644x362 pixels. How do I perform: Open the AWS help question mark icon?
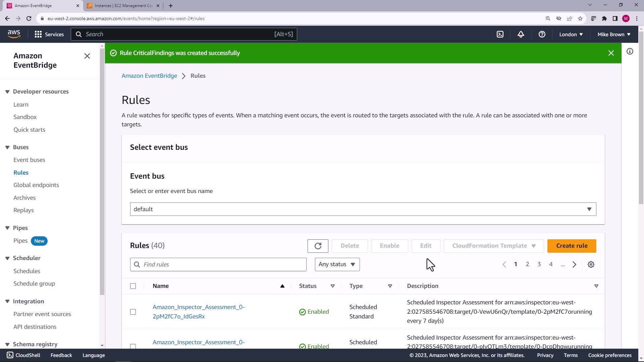[542, 34]
